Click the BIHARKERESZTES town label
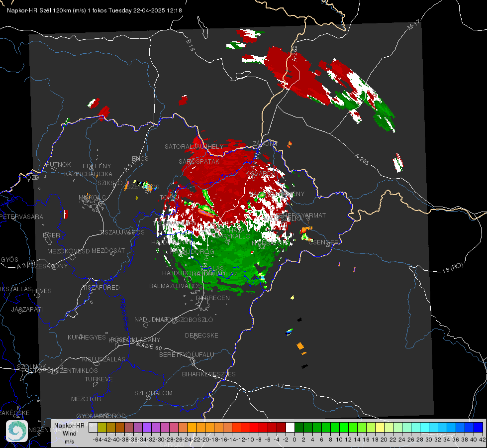 click(x=209, y=374)
